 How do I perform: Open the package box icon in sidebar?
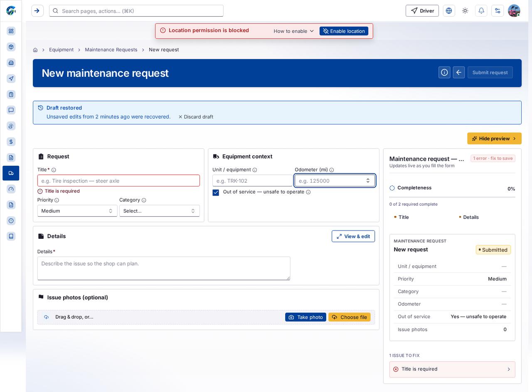click(11, 47)
